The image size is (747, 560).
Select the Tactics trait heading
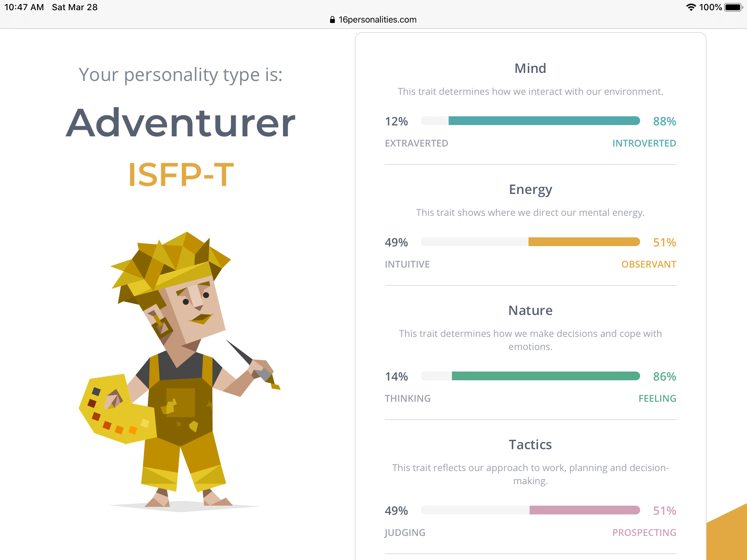tap(530, 444)
